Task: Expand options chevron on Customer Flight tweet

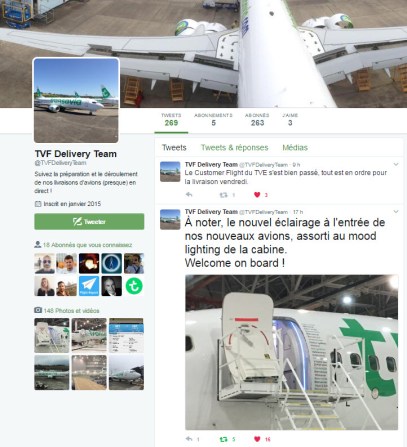Action: (396, 164)
